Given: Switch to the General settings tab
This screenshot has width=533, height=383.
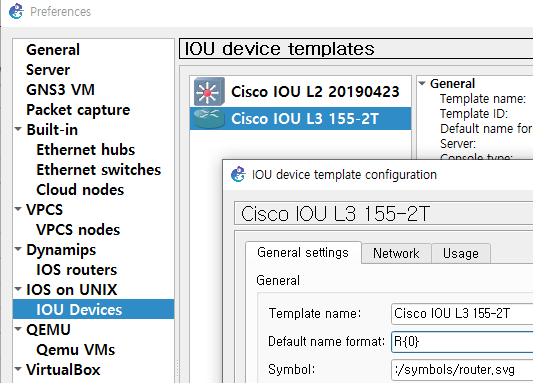Looking at the screenshot, I should 303,253.
